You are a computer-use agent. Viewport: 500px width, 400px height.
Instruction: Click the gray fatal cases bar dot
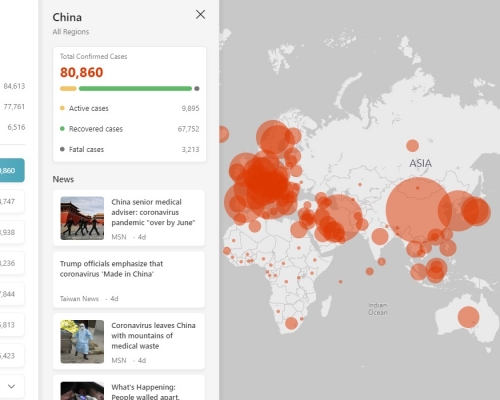coord(197,88)
